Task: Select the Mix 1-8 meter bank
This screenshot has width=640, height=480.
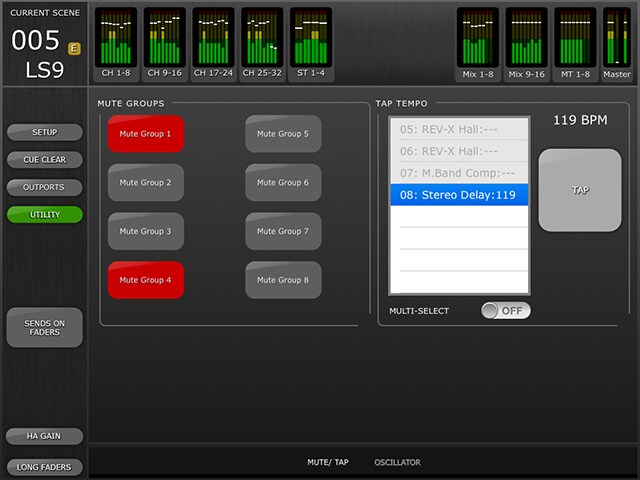Action: coord(478,43)
